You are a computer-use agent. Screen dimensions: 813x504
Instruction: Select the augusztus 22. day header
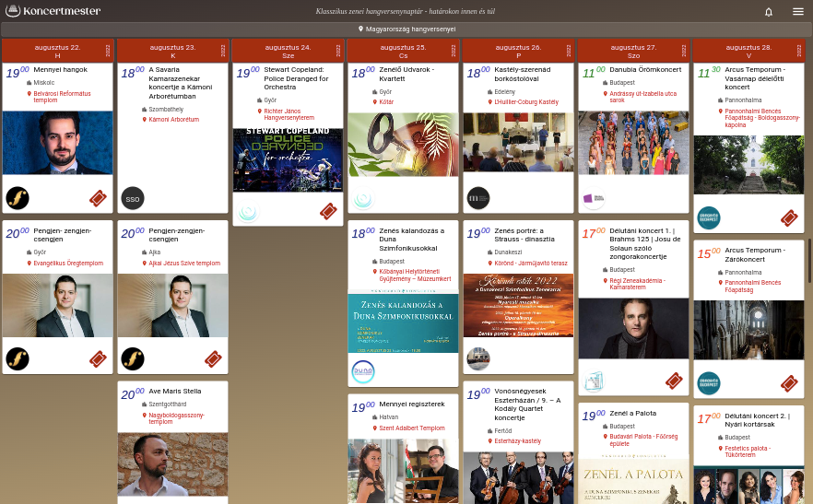pyautogui.click(x=57, y=51)
